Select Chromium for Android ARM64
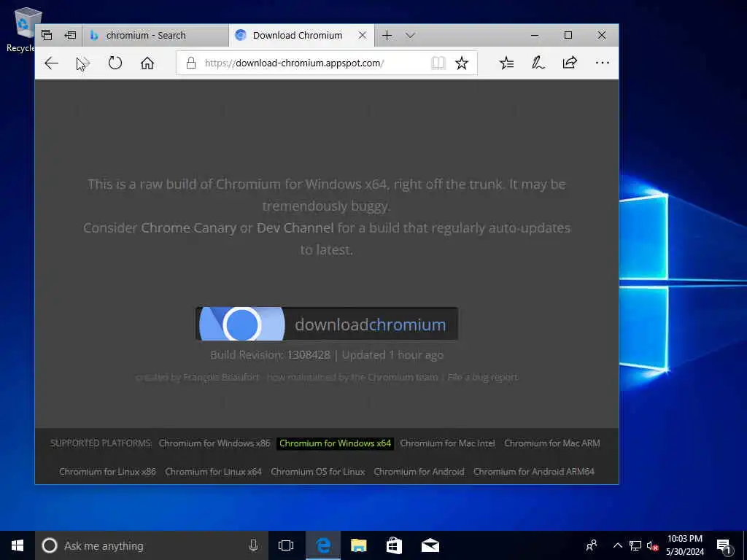 (533, 472)
